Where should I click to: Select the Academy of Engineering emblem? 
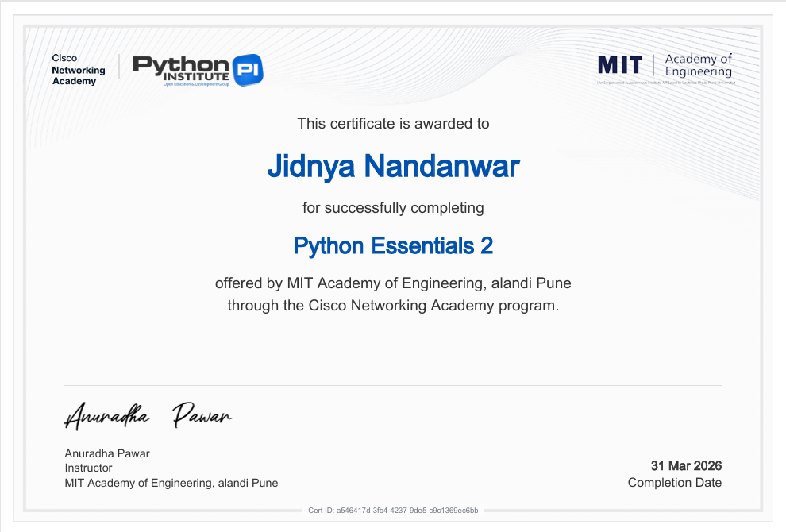pyautogui.click(x=699, y=67)
